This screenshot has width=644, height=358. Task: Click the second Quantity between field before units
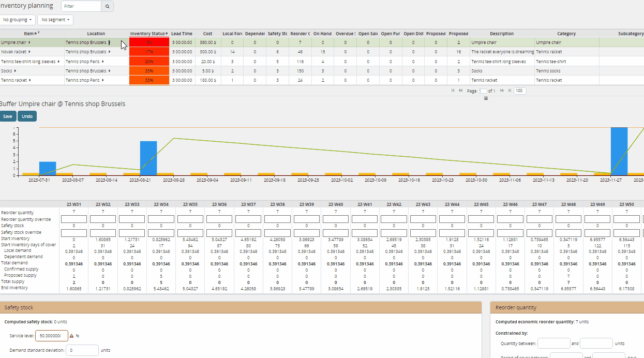point(596,343)
